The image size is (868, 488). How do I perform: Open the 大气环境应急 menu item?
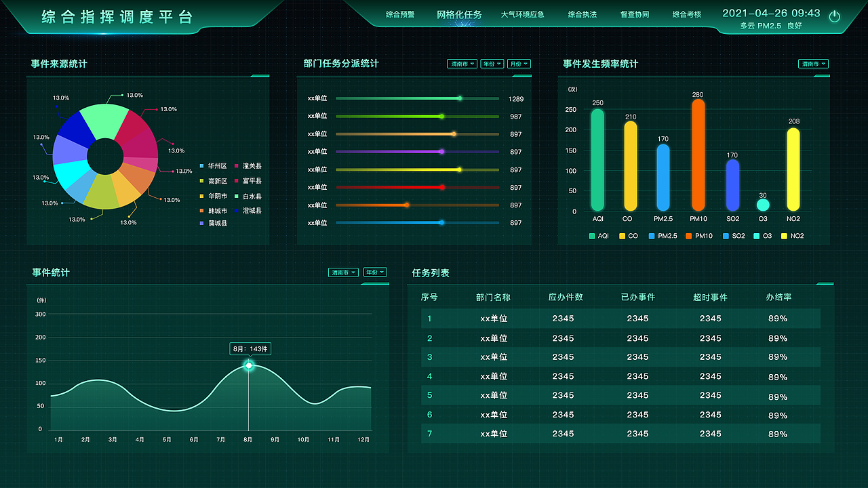[x=522, y=14]
